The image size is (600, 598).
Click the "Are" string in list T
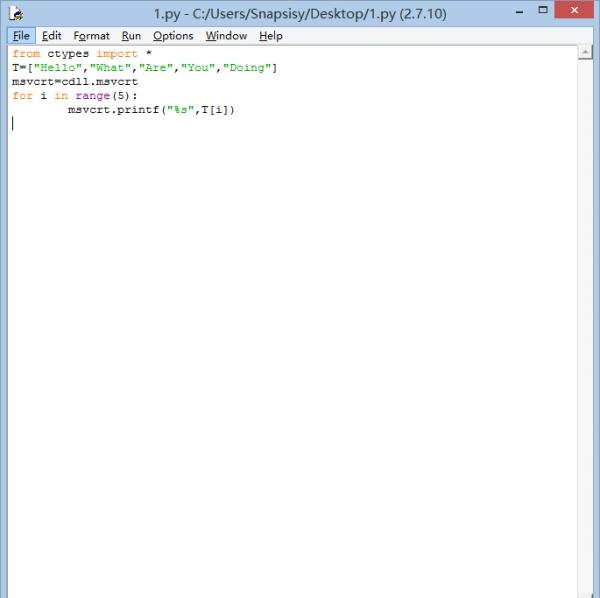(x=156, y=68)
